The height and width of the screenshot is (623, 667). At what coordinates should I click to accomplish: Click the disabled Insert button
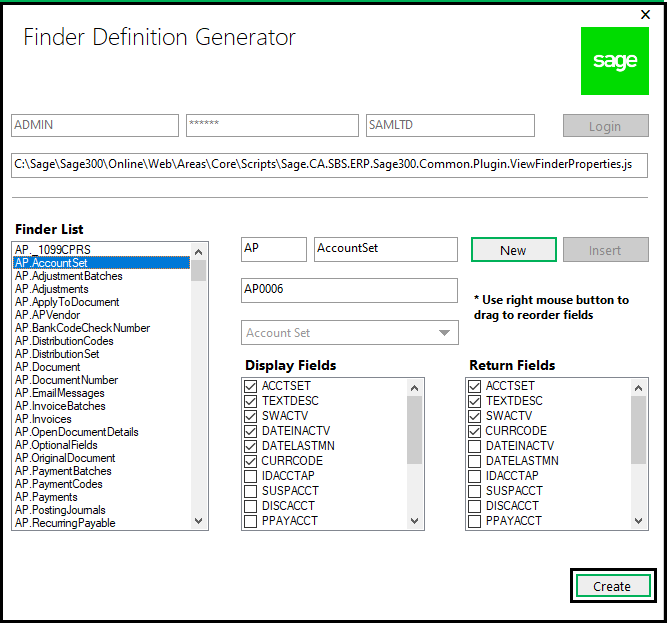click(606, 250)
